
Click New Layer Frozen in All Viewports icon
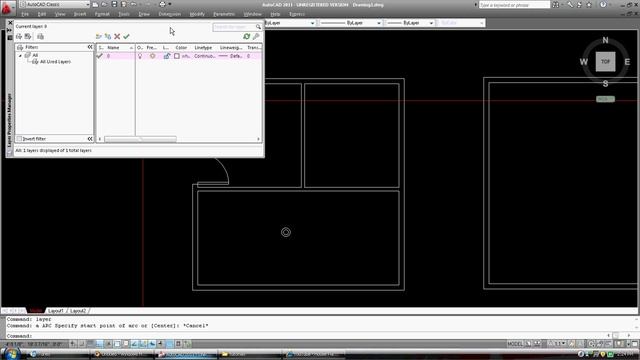(108, 36)
